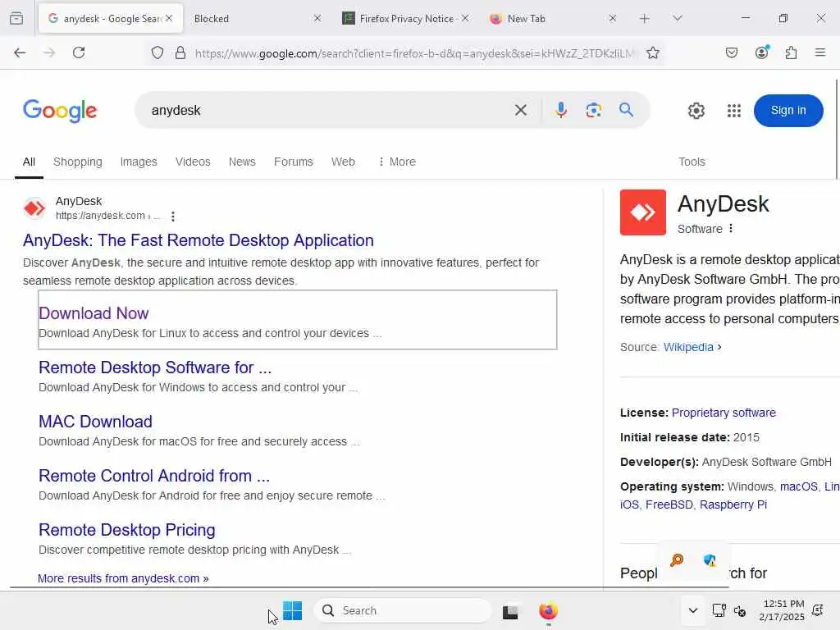Click the Windows taskbar Search box
This screenshot has height=630, width=840.
tap(402, 610)
